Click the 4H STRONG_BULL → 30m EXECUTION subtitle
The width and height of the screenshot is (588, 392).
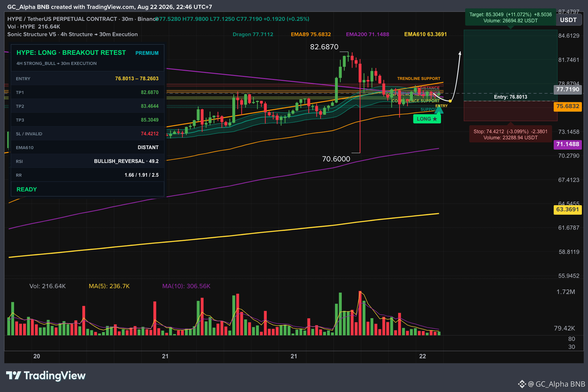click(56, 63)
